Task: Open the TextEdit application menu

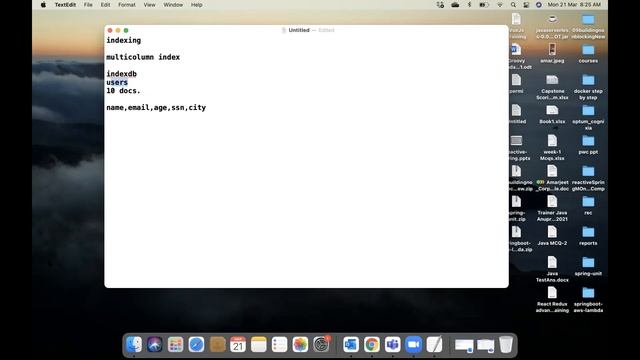Action: (x=65, y=5)
